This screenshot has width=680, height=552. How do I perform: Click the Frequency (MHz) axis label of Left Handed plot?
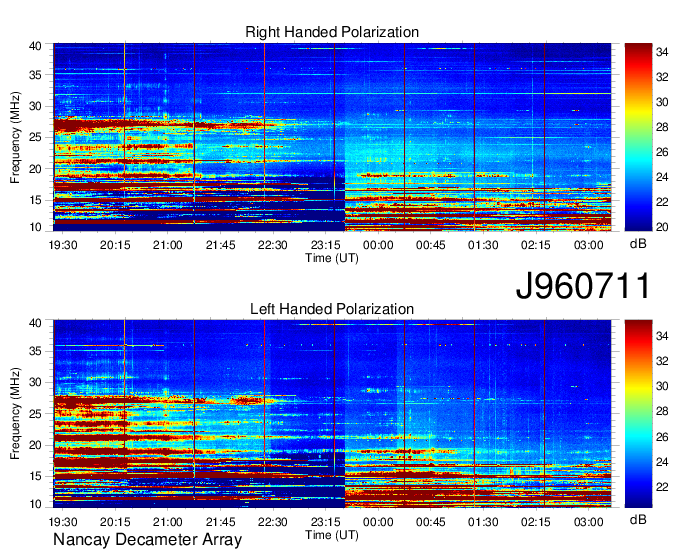pos(15,414)
